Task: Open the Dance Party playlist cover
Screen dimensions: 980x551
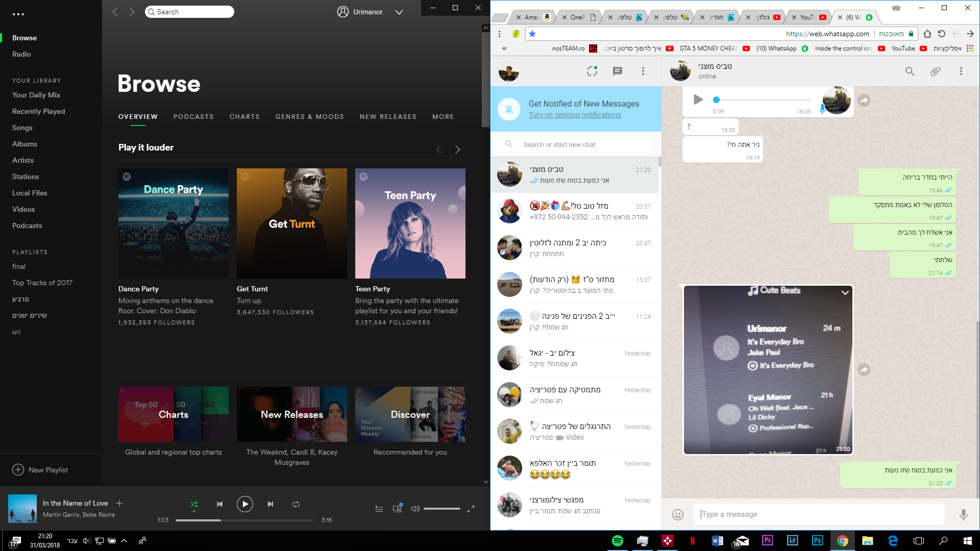Action: click(174, 223)
